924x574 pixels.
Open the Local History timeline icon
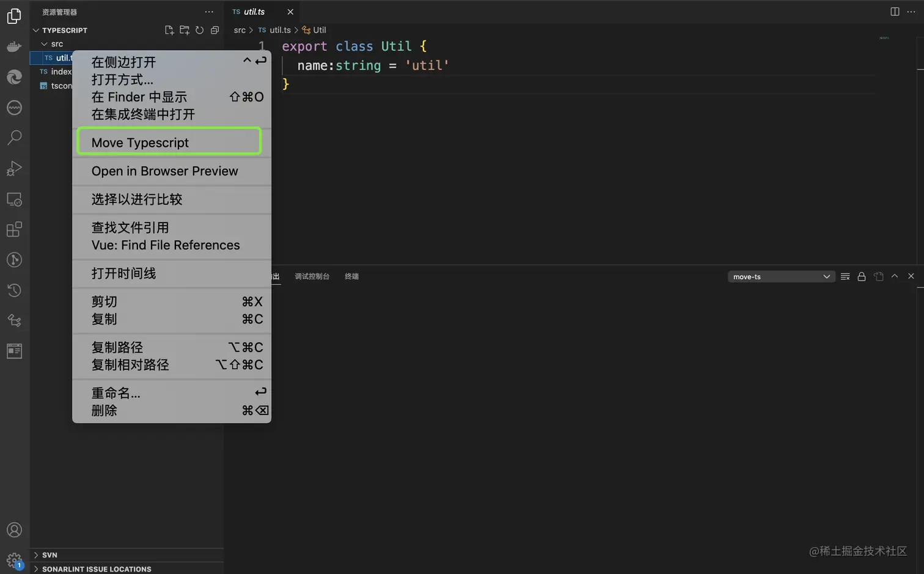(x=14, y=290)
